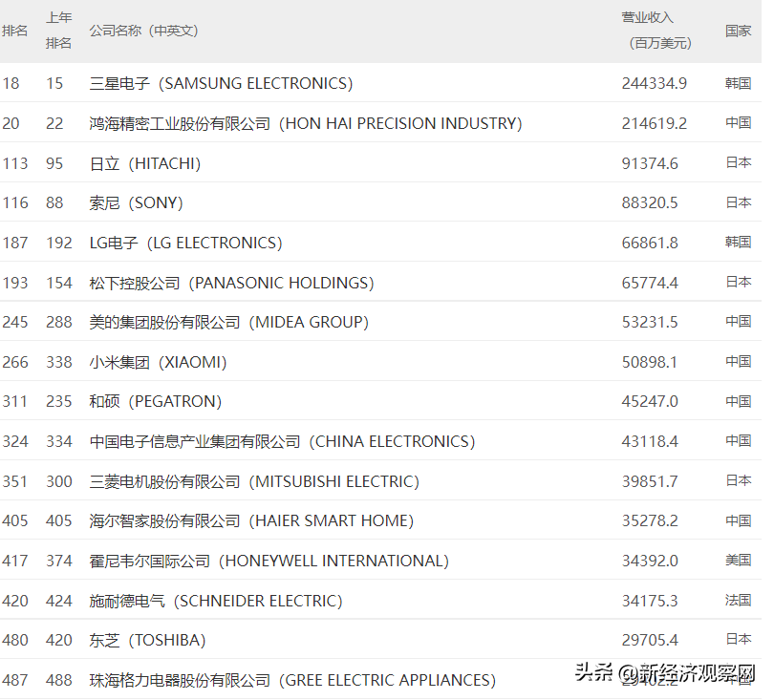
Task: Click the rank 487 cell for Gree
Action: [14, 680]
